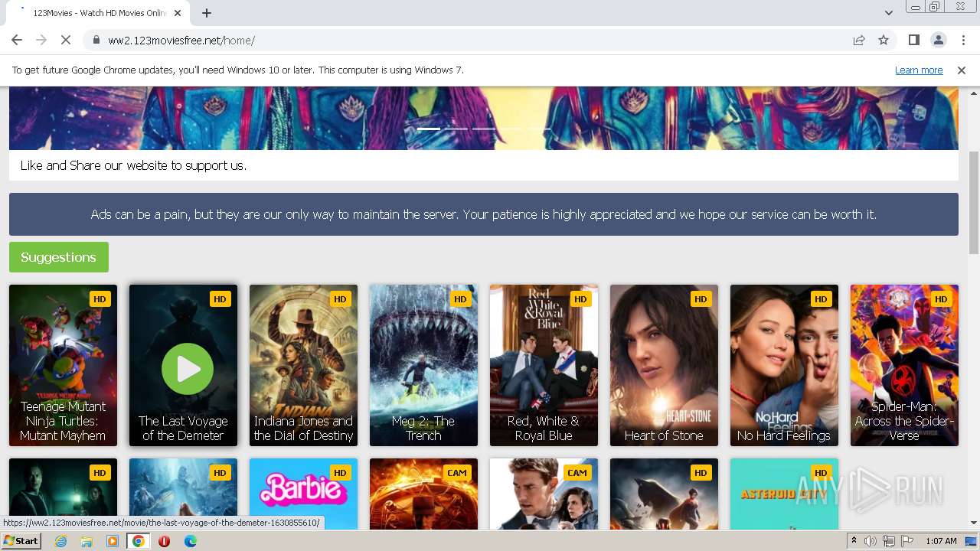Share this page icon
The height and width of the screenshot is (551, 980).
pyautogui.click(x=859, y=40)
